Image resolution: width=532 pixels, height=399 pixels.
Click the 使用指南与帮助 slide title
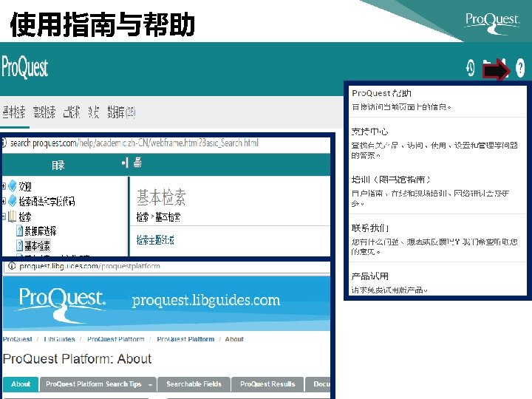tap(103, 24)
